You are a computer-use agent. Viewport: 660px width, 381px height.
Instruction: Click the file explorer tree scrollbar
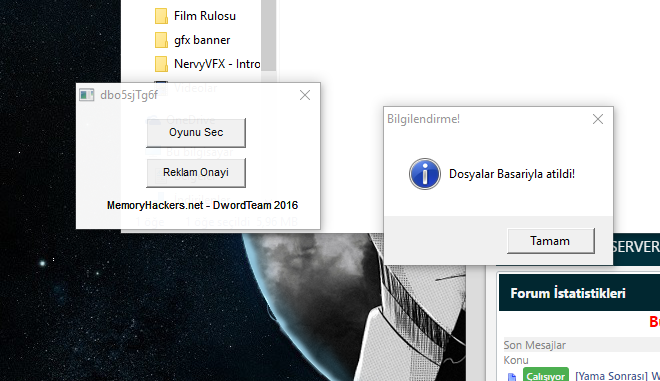(x=269, y=35)
